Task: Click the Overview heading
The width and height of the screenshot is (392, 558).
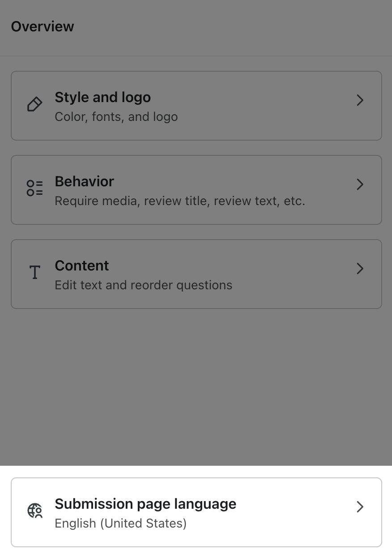Action: coord(43,26)
